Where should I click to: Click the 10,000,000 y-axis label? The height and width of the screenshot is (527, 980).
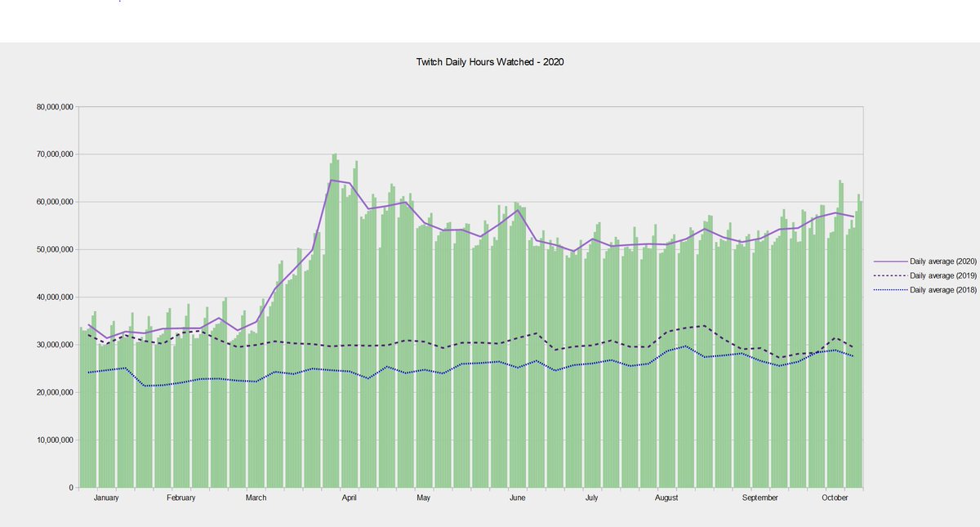tap(54, 440)
